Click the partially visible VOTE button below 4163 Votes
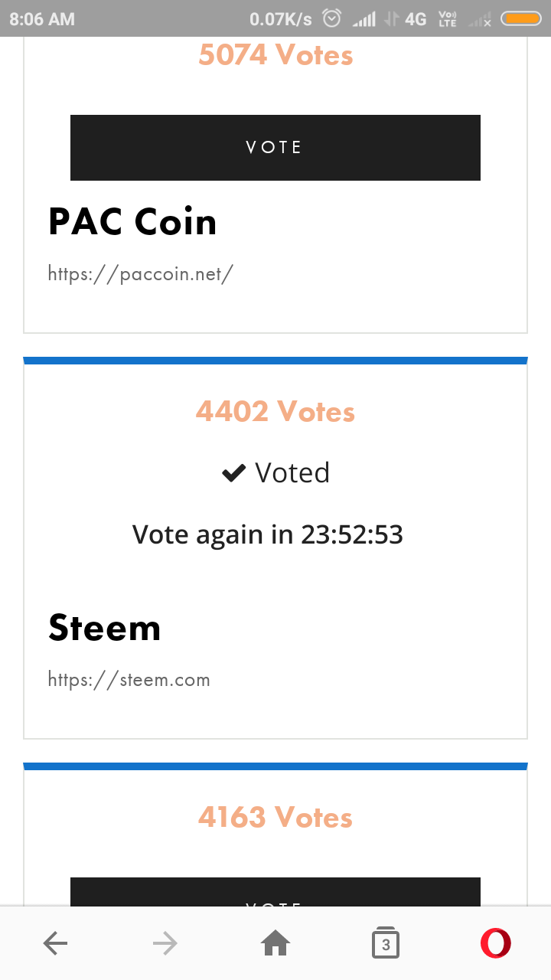 (275, 892)
